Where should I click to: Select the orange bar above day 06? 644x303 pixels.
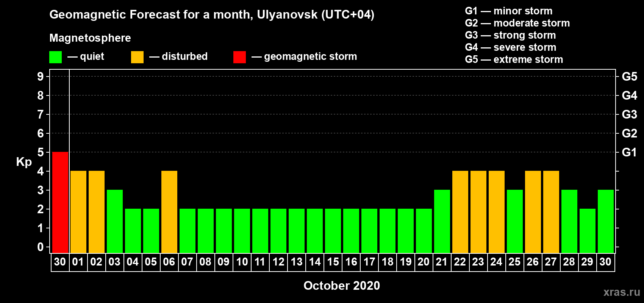(x=169, y=212)
